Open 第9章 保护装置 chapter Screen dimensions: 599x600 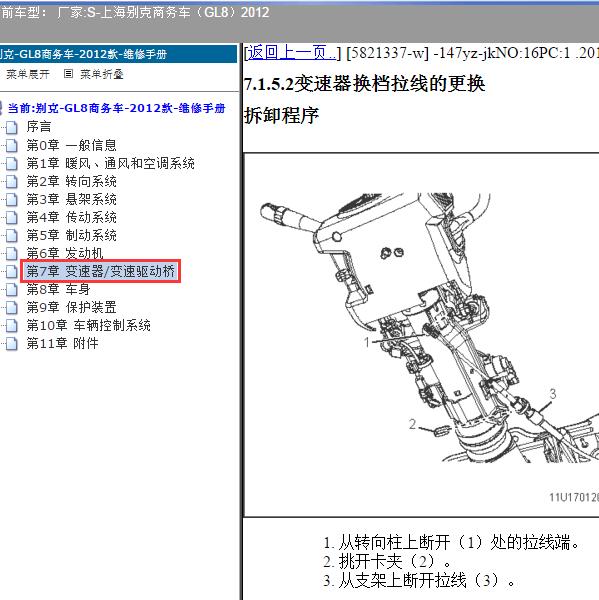tap(71, 307)
